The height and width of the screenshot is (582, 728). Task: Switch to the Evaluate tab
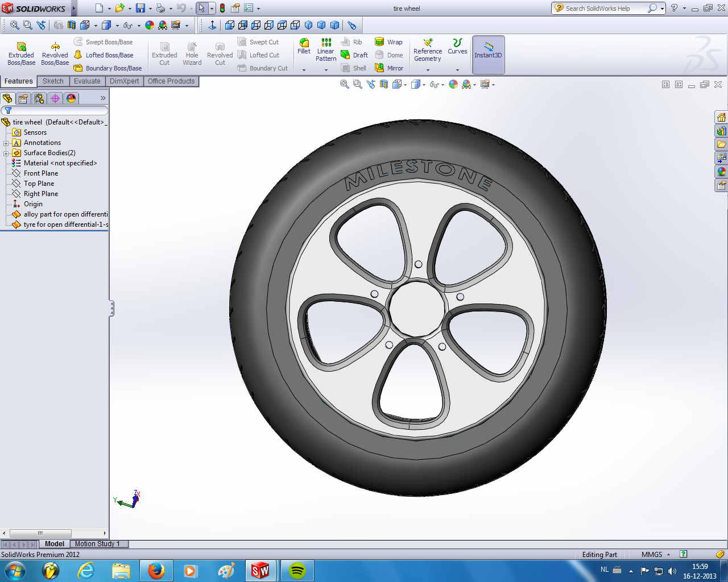click(x=87, y=81)
